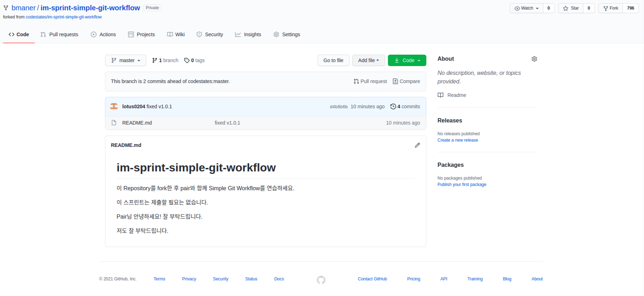Viewport: 644px width, 296px height.
Task: Open the Pricing footer link
Action: tap(414, 279)
